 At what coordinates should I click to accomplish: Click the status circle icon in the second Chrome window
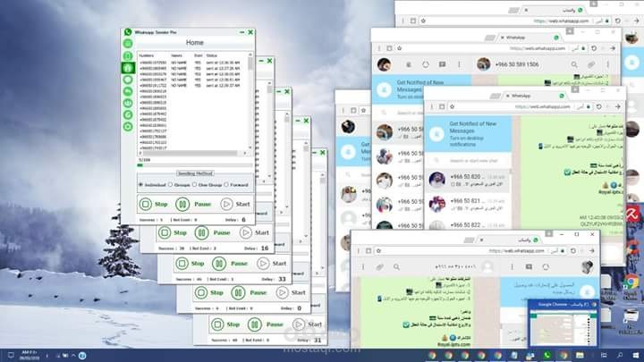[x=426, y=64]
